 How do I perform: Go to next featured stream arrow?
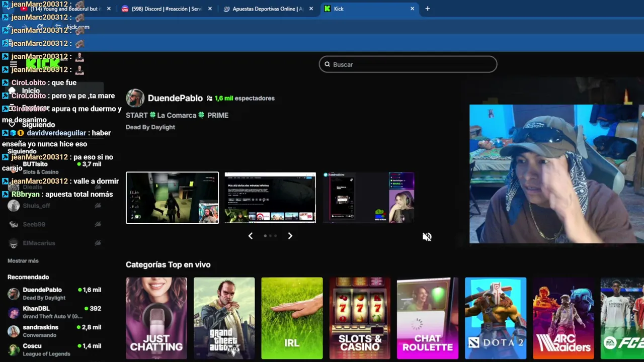coord(290,236)
